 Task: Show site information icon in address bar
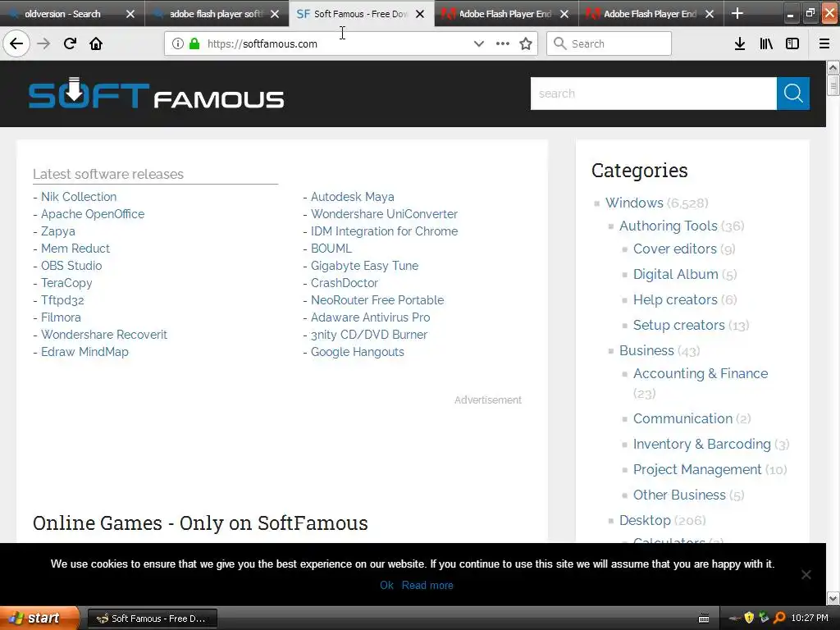[x=178, y=43]
